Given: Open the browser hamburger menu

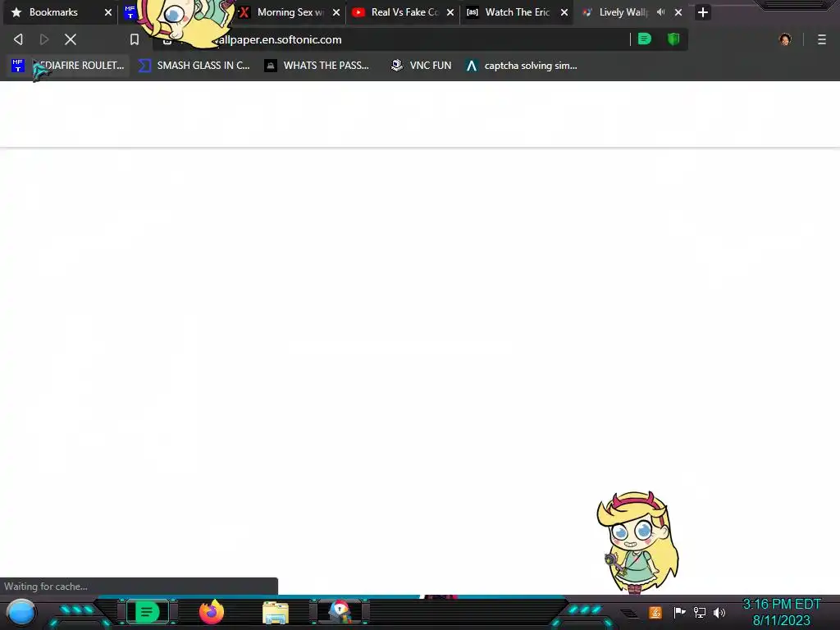Looking at the screenshot, I should tap(822, 39).
